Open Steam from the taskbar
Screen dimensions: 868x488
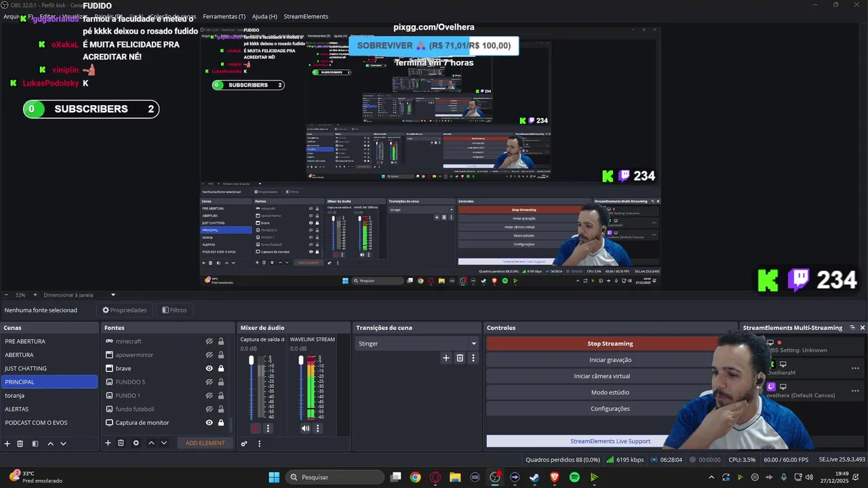pyautogui.click(x=534, y=477)
